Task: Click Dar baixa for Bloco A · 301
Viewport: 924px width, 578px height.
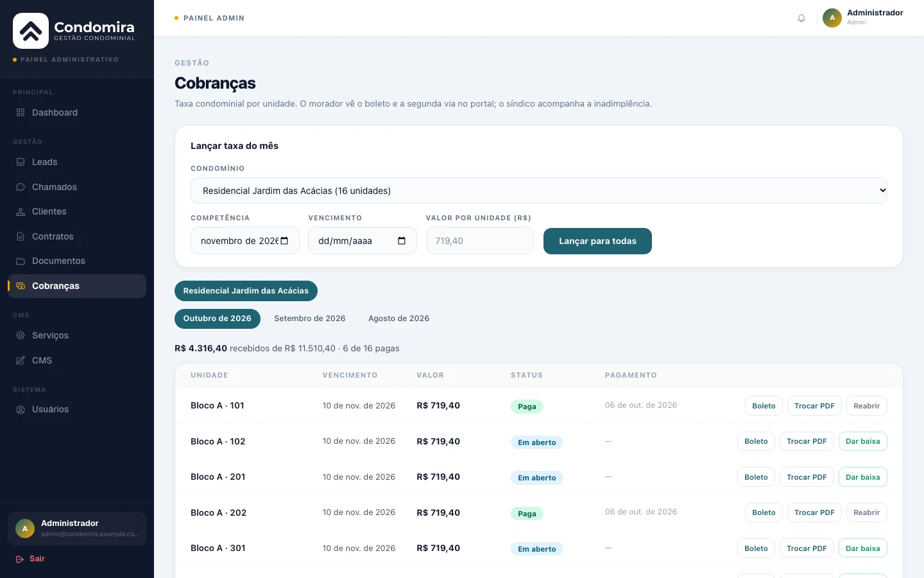Action: [863, 548]
